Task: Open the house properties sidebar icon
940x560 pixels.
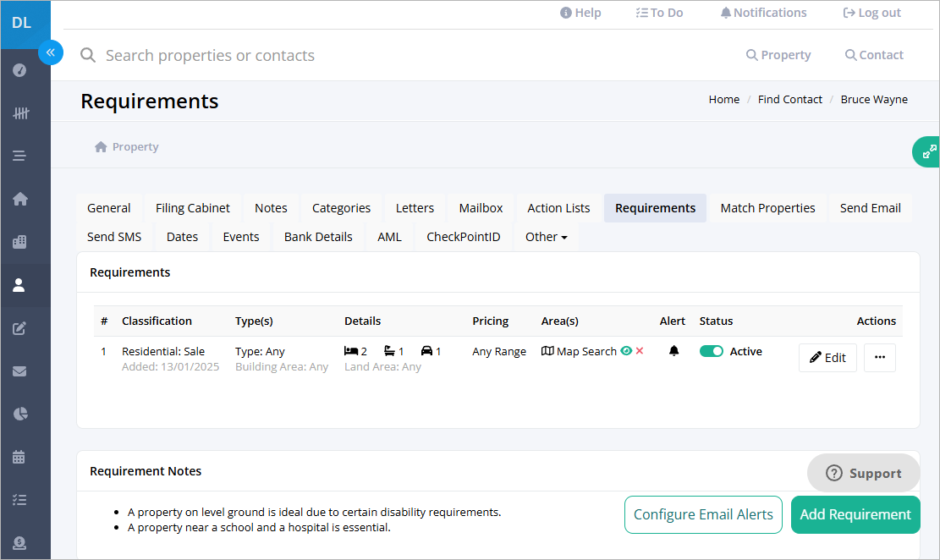Action: [x=19, y=199]
